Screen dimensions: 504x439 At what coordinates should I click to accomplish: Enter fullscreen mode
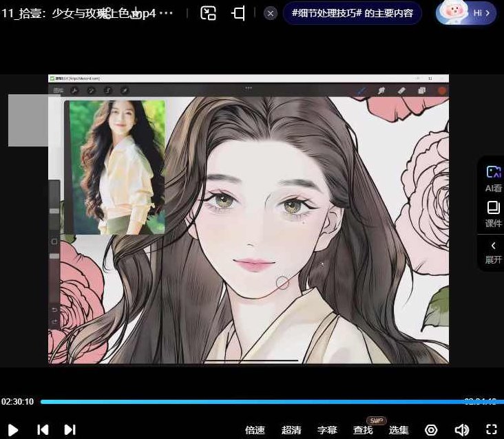tap(492, 429)
